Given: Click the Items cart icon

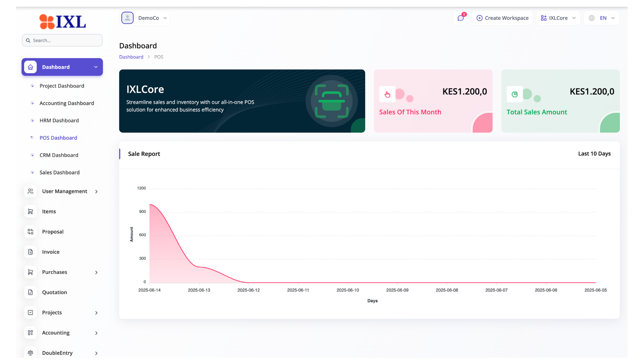Looking at the screenshot, I should (31, 212).
